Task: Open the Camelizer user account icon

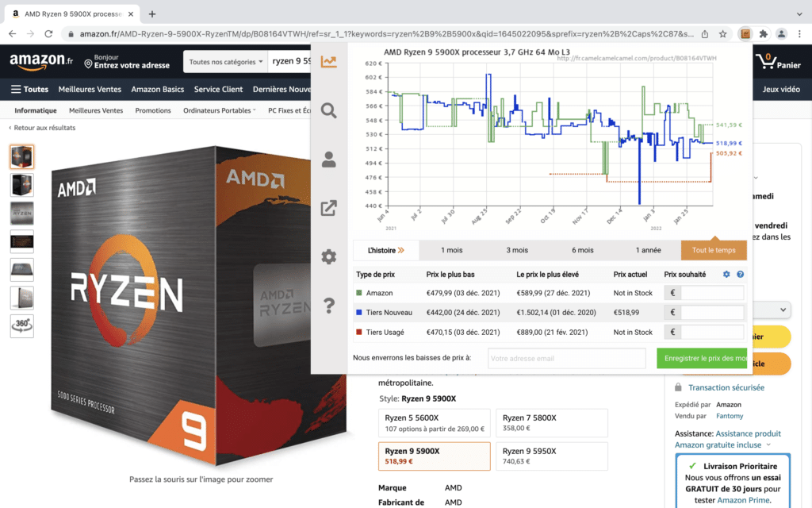Action: point(329,159)
